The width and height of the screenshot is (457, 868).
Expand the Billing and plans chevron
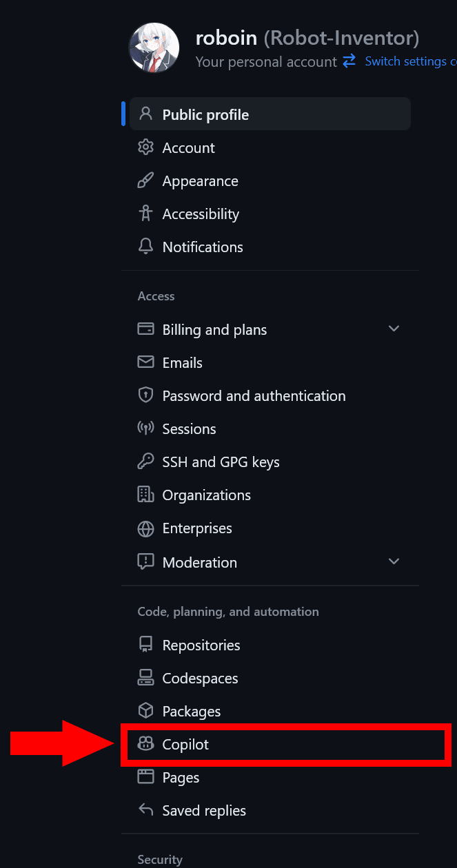click(x=394, y=329)
